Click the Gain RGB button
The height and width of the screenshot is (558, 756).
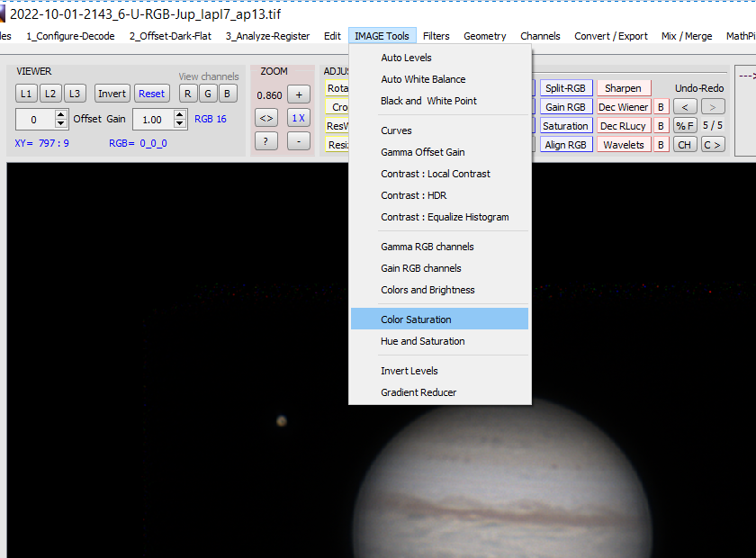coord(565,107)
